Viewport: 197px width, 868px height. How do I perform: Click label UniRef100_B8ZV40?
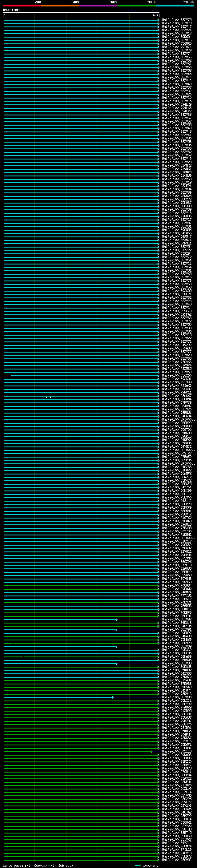[177, 84]
